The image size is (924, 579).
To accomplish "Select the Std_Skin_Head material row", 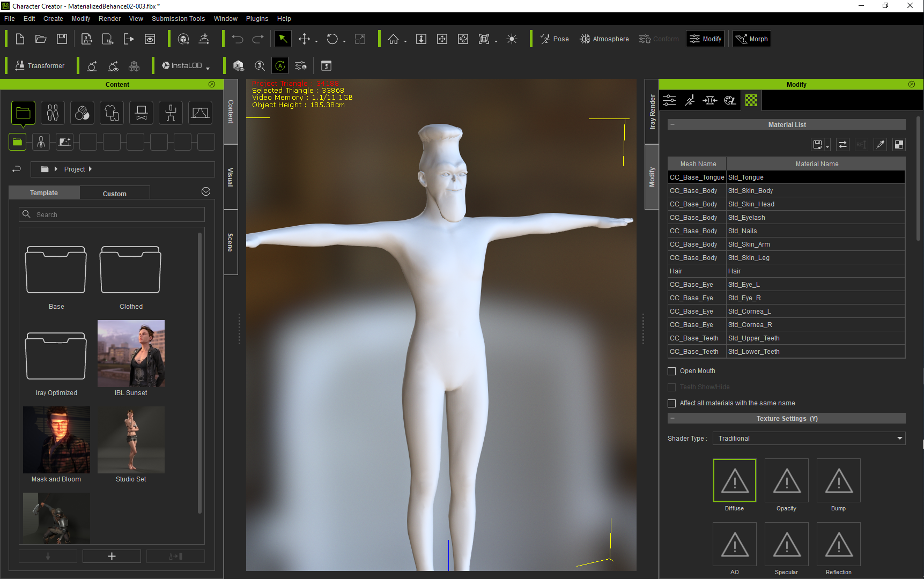I will click(786, 204).
